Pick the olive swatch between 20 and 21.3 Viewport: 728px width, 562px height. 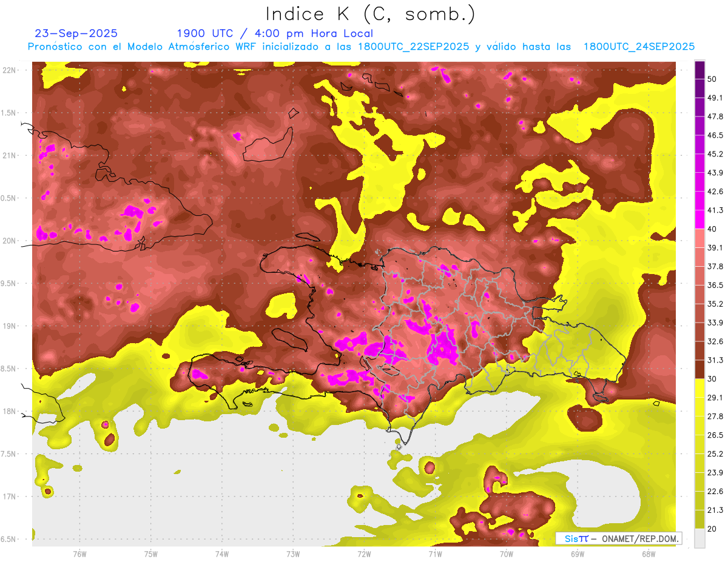[x=699, y=519]
